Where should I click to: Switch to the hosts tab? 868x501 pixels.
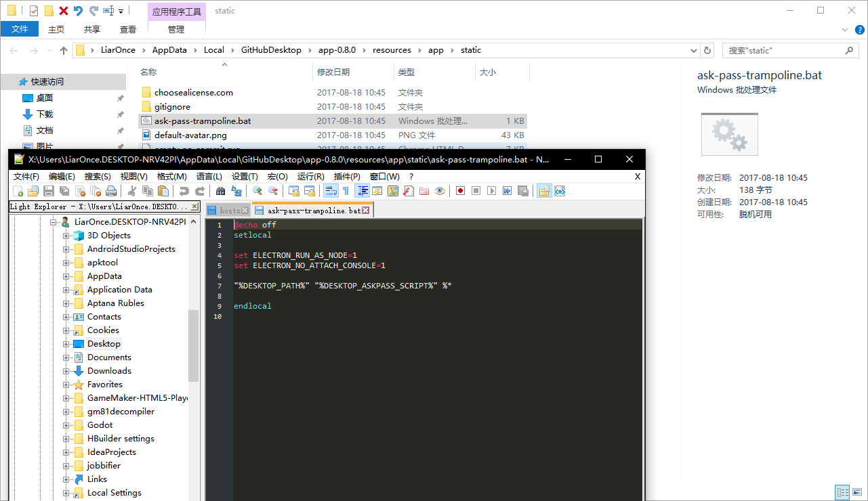click(228, 211)
